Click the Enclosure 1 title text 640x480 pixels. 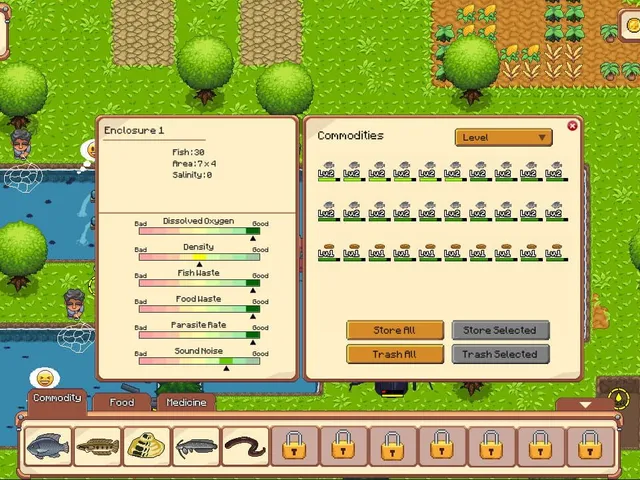(134, 131)
